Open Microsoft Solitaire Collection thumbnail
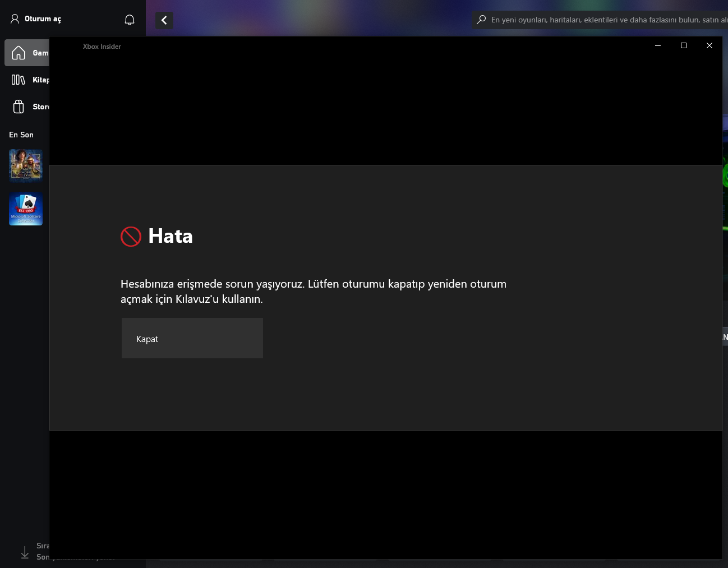The height and width of the screenshot is (568, 728). pyautogui.click(x=26, y=209)
